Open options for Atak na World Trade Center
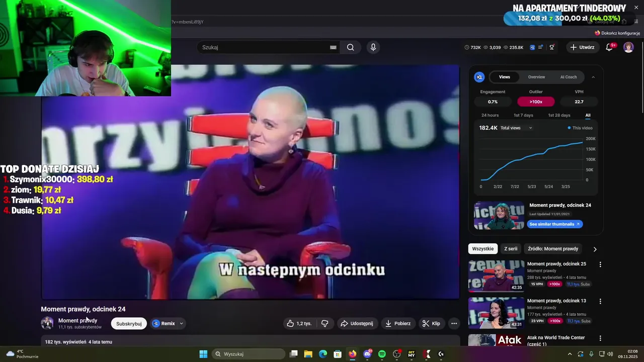 600,338
